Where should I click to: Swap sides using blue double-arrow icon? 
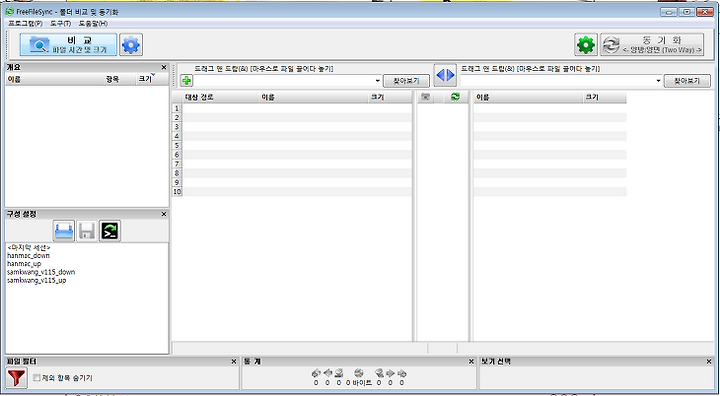click(x=445, y=75)
